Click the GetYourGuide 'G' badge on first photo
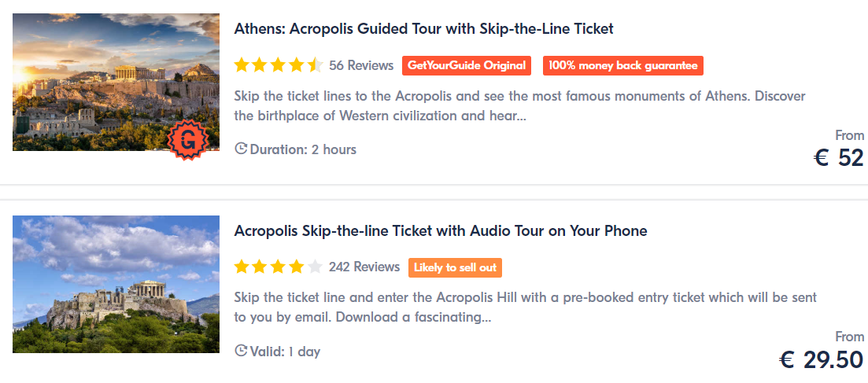The height and width of the screenshot is (383, 868). [x=189, y=141]
